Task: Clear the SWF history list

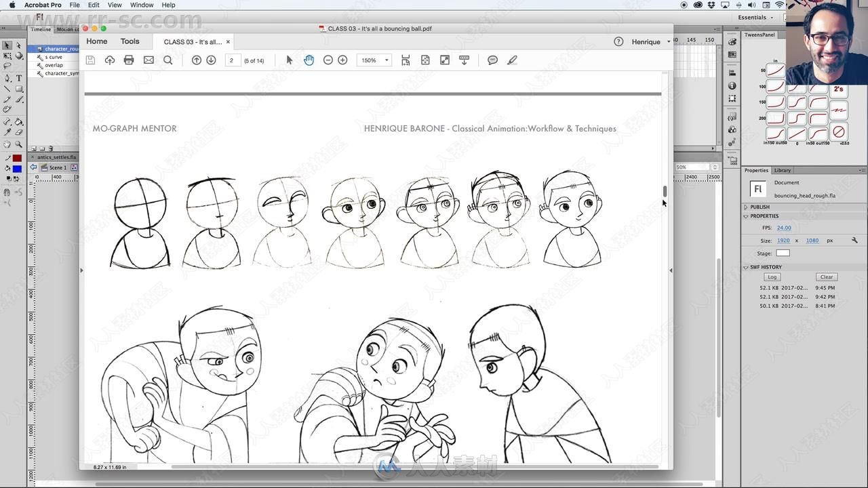Action: (x=827, y=277)
